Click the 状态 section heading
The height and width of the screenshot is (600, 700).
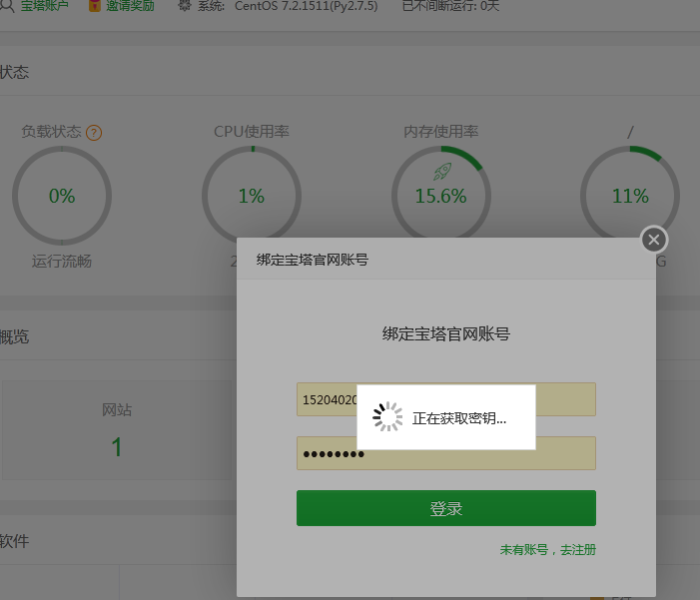pyautogui.click(x=14, y=72)
